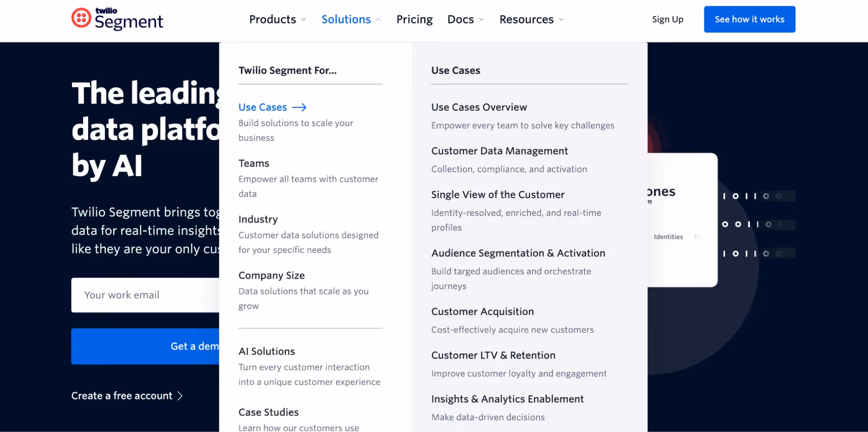Image resolution: width=868 pixels, height=432 pixels.
Task: Select Industry in the Solutions menu
Action: 258,219
